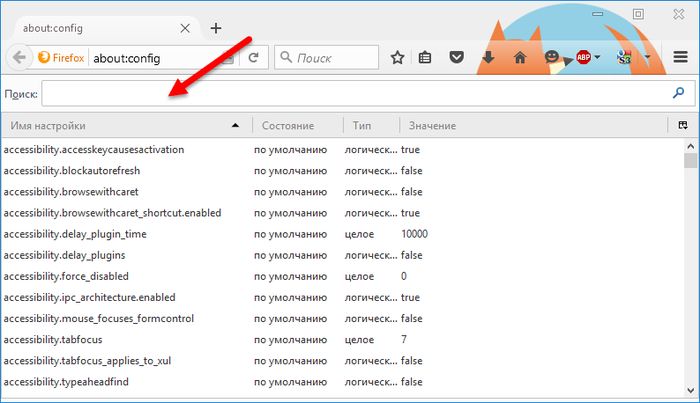Click the Adblock Plus ABP icon

583,58
